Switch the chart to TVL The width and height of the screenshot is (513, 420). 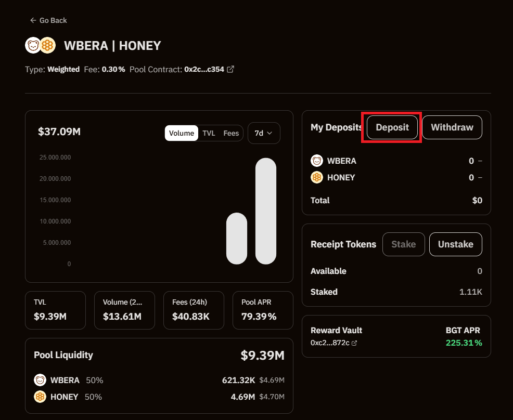(209, 133)
